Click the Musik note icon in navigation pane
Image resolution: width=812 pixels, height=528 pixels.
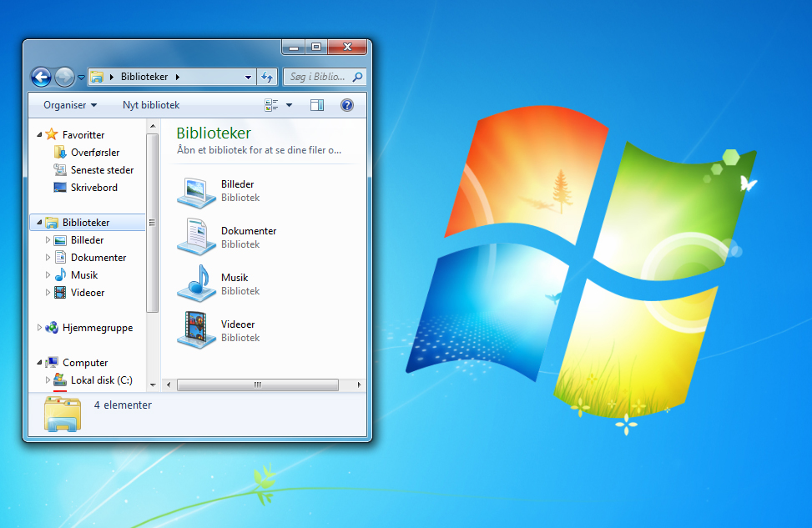click(x=60, y=274)
